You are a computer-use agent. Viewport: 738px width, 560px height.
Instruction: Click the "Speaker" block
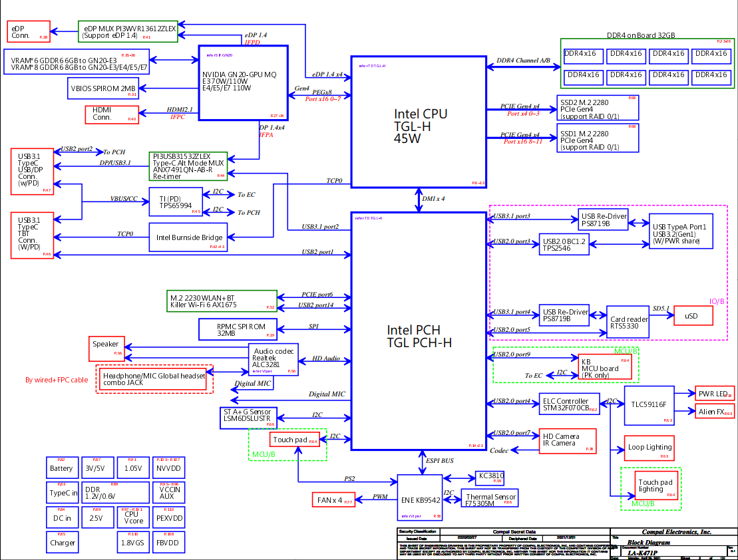pyautogui.click(x=107, y=349)
